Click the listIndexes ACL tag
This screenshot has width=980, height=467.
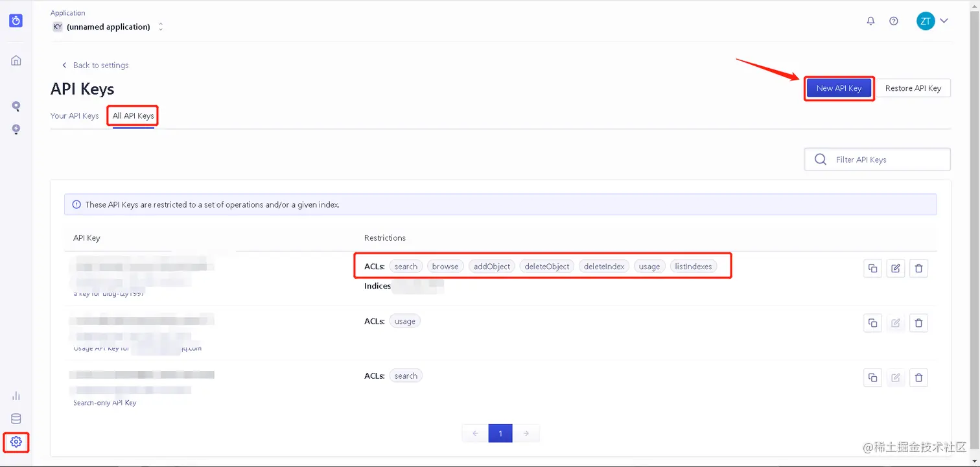[x=694, y=267]
